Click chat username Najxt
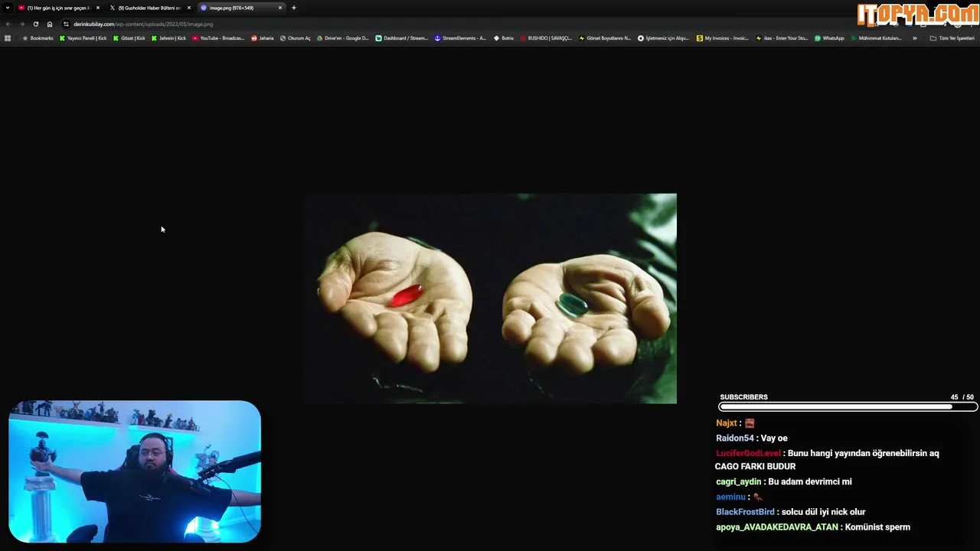Image resolution: width=980 pixels, height=551 pixels. tap(727, 423)
